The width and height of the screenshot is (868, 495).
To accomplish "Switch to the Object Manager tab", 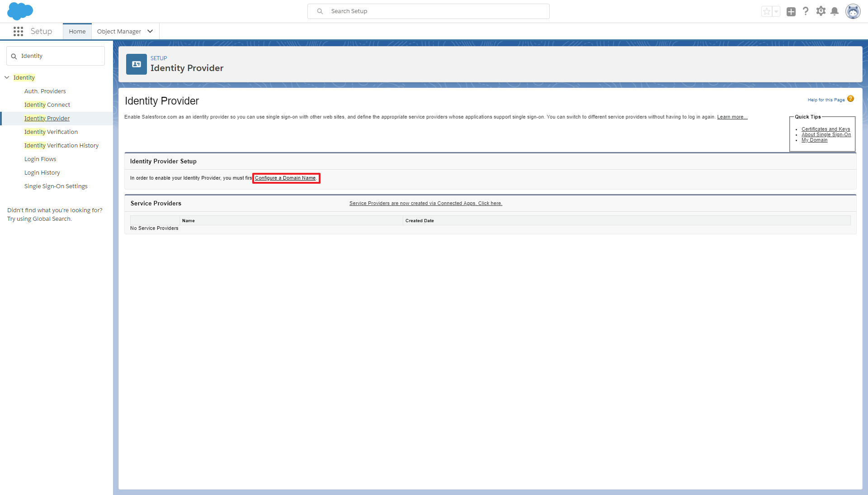I will pyautogui.click(x=119, y=31).
